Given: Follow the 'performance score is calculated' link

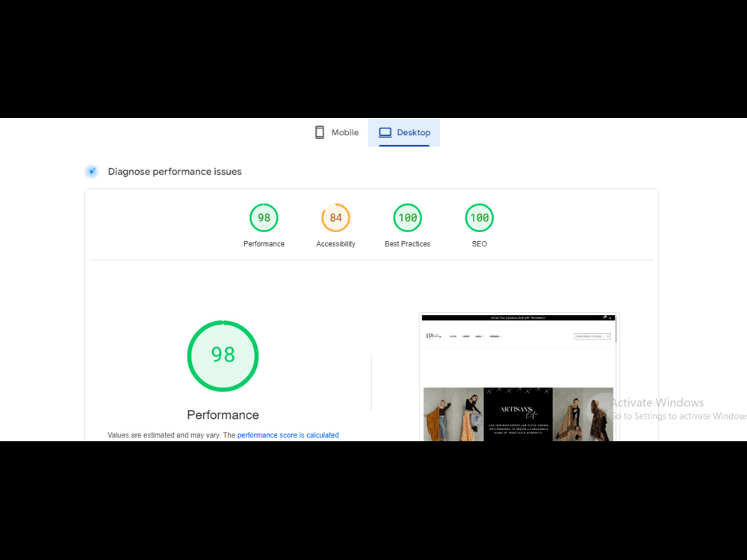Looking at the screenshot, I should pyautogui.click(x=288, y=435).
